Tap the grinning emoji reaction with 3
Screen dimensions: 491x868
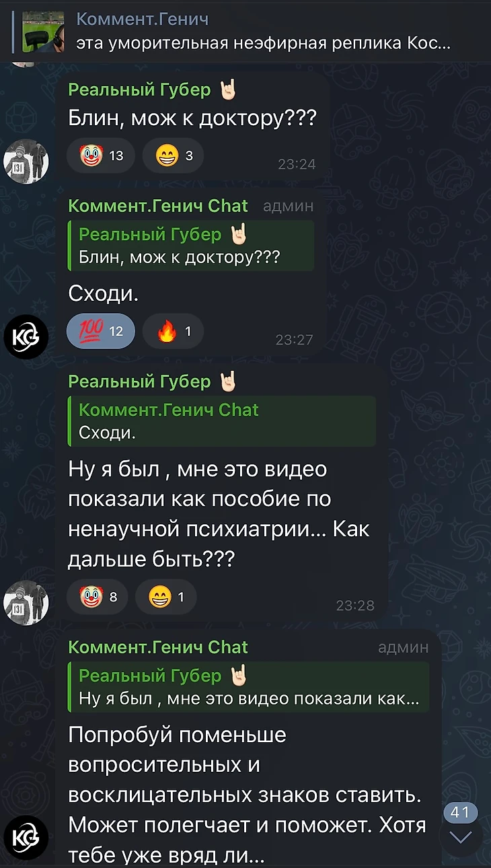coord(173,156)
